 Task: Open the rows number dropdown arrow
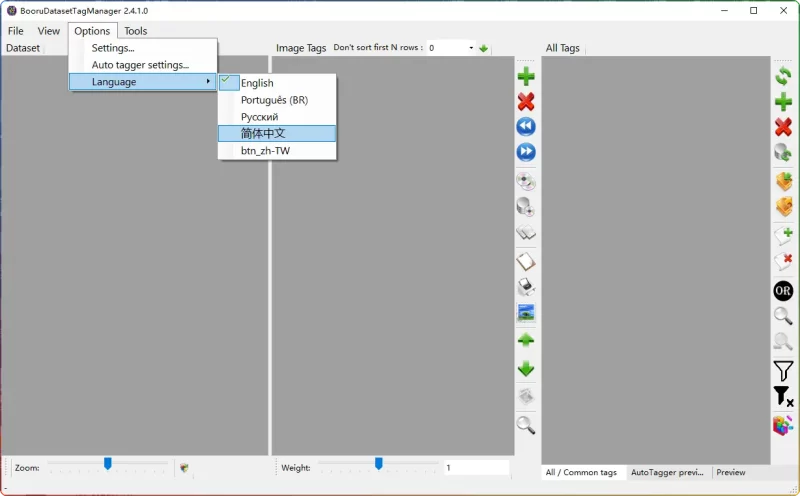pos(471,48)
